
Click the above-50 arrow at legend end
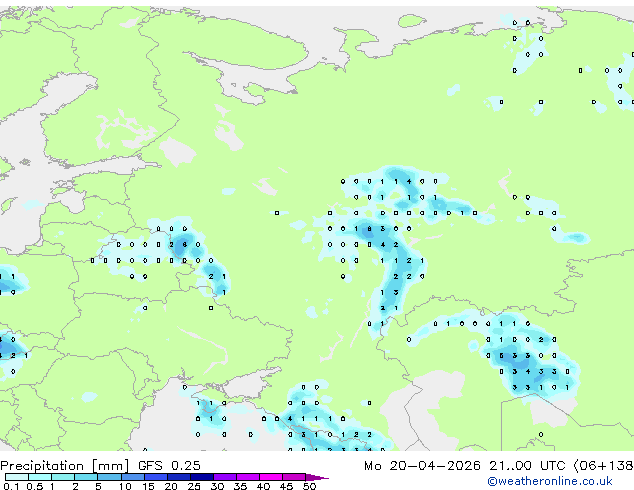(317, 478)
